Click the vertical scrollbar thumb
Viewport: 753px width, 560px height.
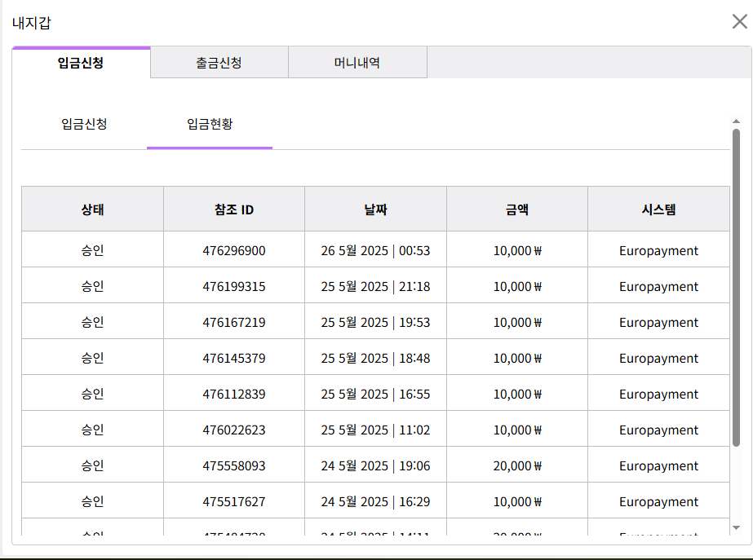(736, 285)
